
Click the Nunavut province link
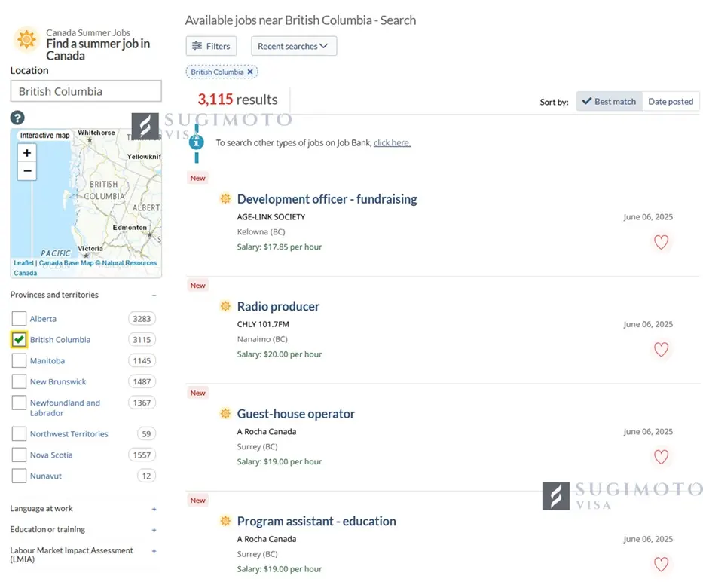[x=46, y=476]
